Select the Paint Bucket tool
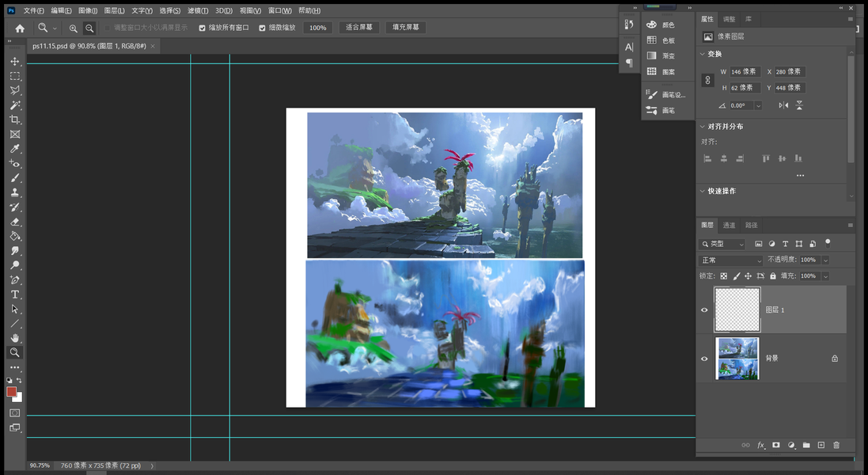This screenshot has height=475, width=868. (x=15, y=236)
